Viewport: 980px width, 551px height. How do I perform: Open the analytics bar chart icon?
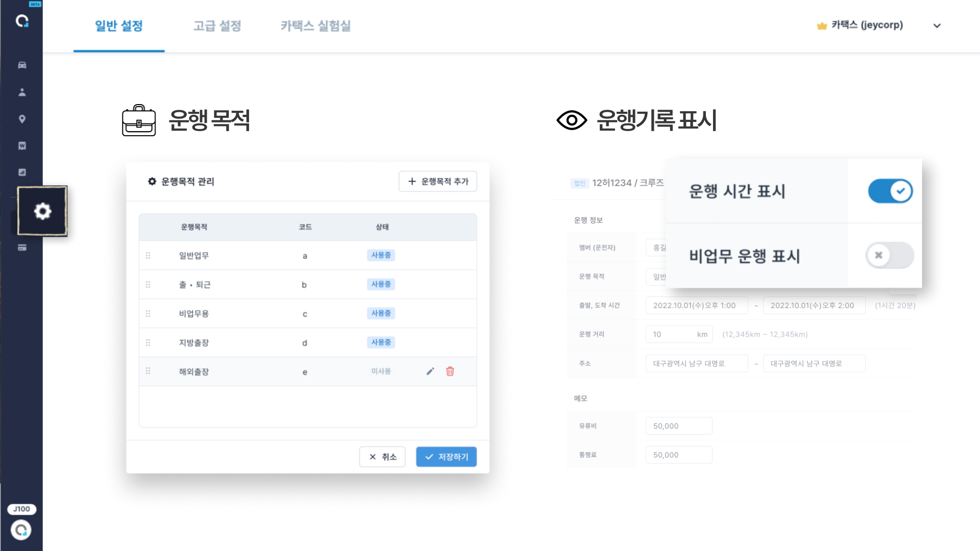[x=21, y=172]
